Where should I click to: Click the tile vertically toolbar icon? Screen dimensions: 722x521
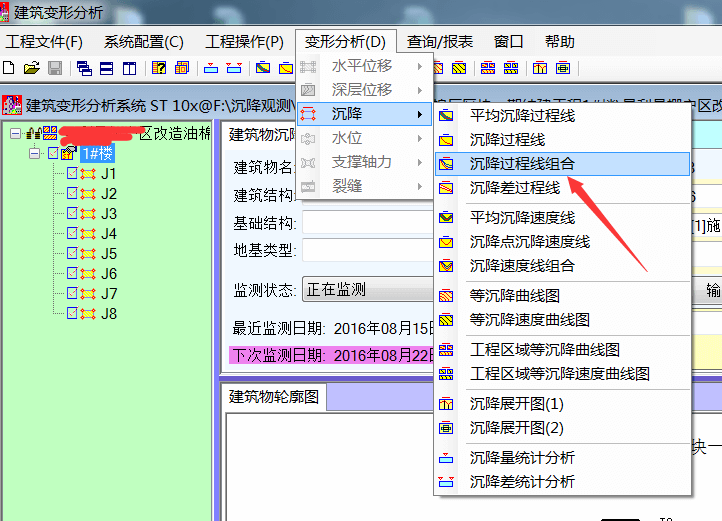pos(129,69)
